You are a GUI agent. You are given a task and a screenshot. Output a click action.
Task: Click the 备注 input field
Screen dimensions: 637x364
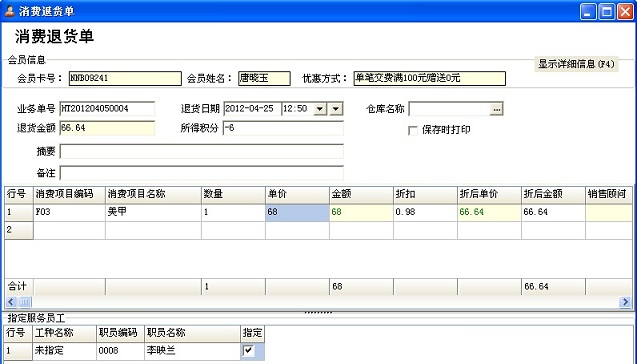coord(202,173)
